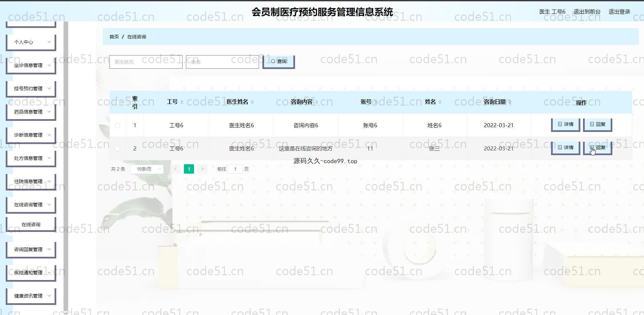Click the page jump number field
Image resolution: width=644 pixels, height=315 pixels.
pyautogui.click(x=235, y=169)
